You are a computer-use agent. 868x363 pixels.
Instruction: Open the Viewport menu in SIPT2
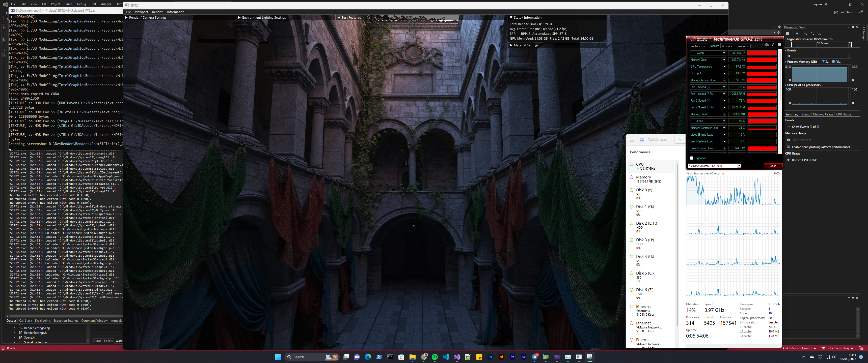tap(142, 12)
